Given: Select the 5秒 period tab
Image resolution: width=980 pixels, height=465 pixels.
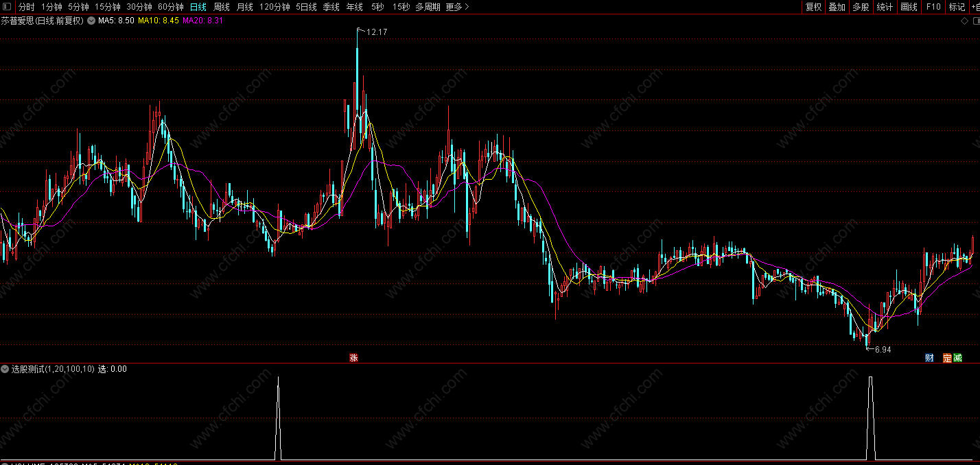Looking at the screenshot, I should coord(377,7).
